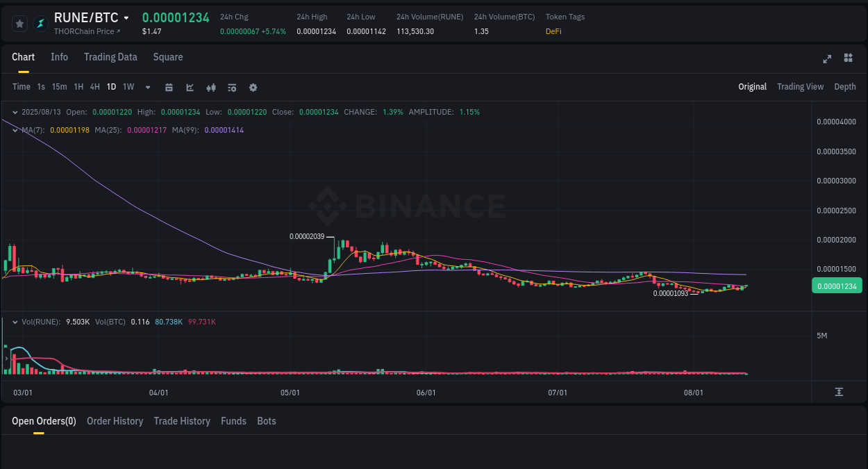Switch to the Trading Data tab
868x469 pixels.
click(110, 57)
